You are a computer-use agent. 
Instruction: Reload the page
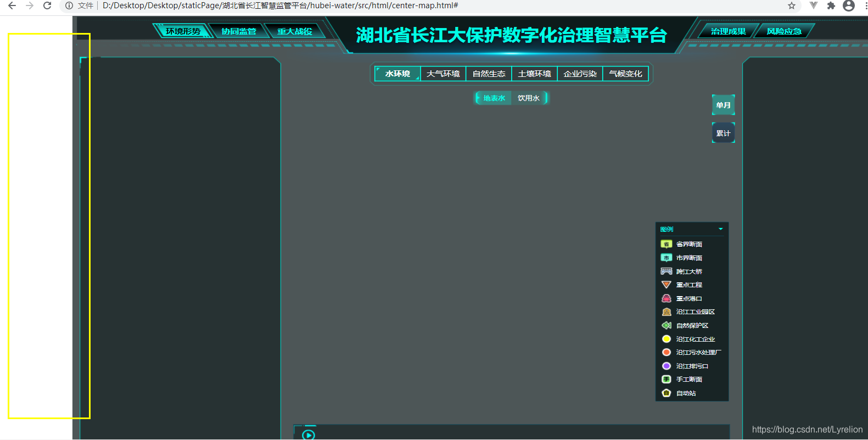point(47,5)
